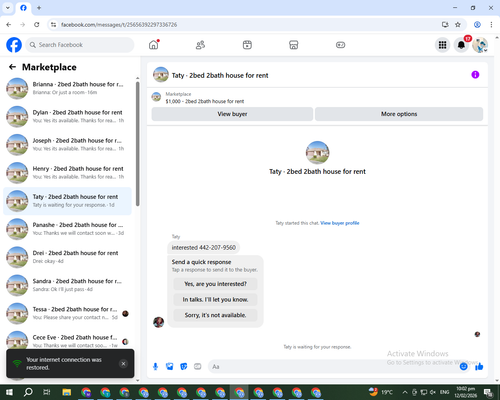Click in the Search Facebook field

[x=80, y=45]
